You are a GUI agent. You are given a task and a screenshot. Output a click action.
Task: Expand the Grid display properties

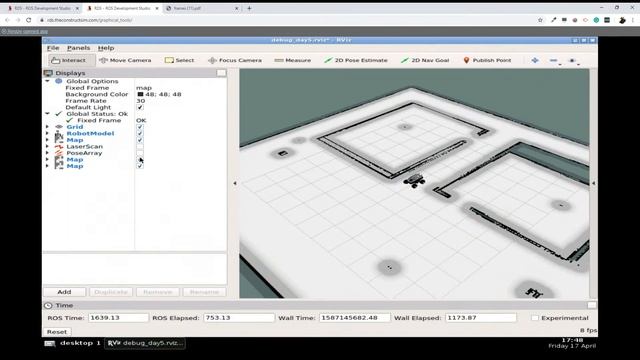[47, 127]
